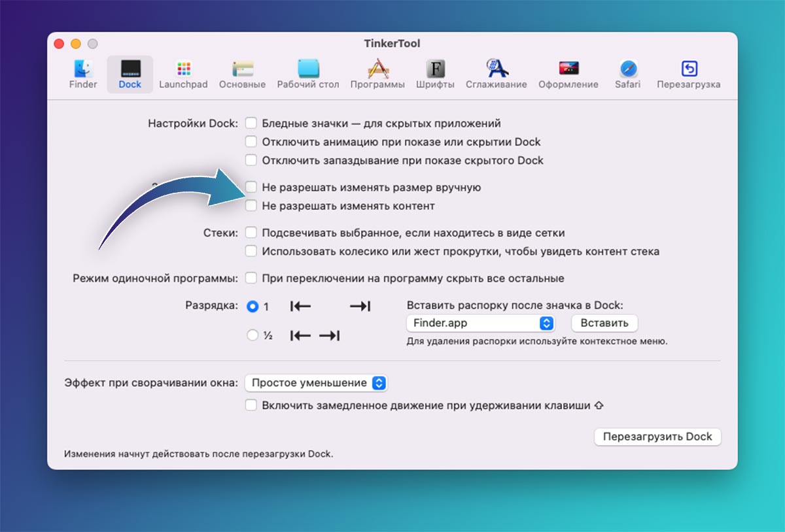Open the Finder.app spacer dropdown
The height and width of the screenshot is (532, 785).
click(x=481, y=323)
